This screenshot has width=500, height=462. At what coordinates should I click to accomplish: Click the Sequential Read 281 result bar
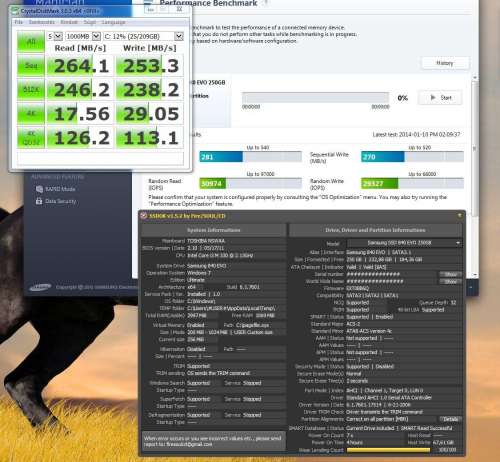pyautogui.click(x=251, y=157)
